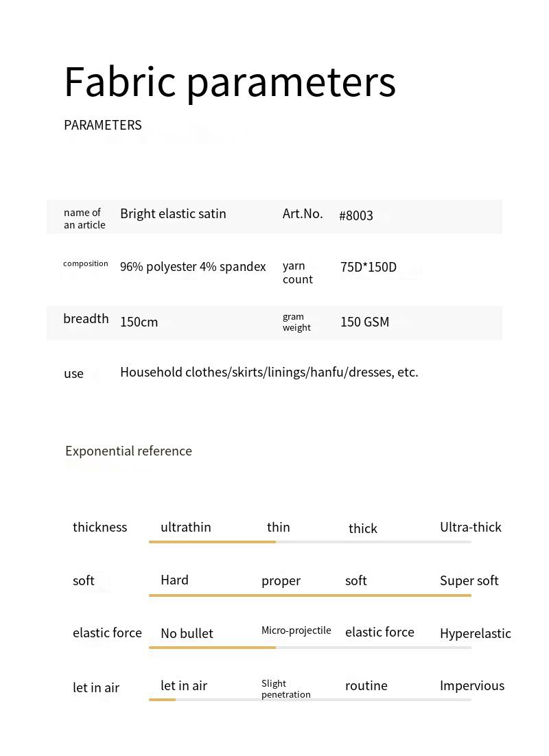Screen dimensions: 549x756
Task: Click the "75D*150D" yarn count value
Action: tap(368, 267)
